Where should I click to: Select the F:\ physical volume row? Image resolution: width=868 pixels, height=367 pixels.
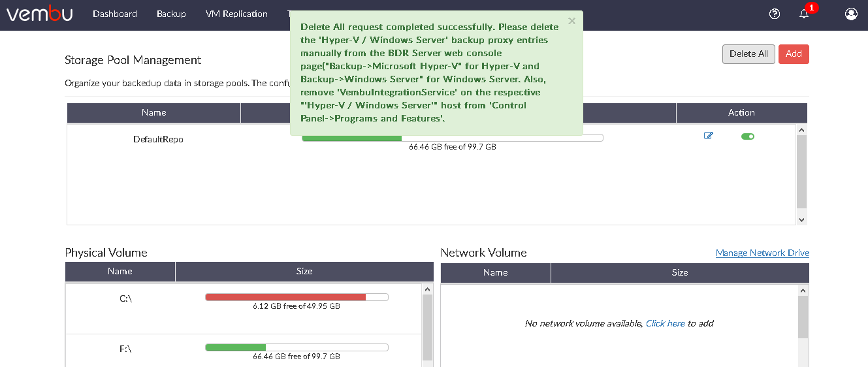click(x=244, y=351)
